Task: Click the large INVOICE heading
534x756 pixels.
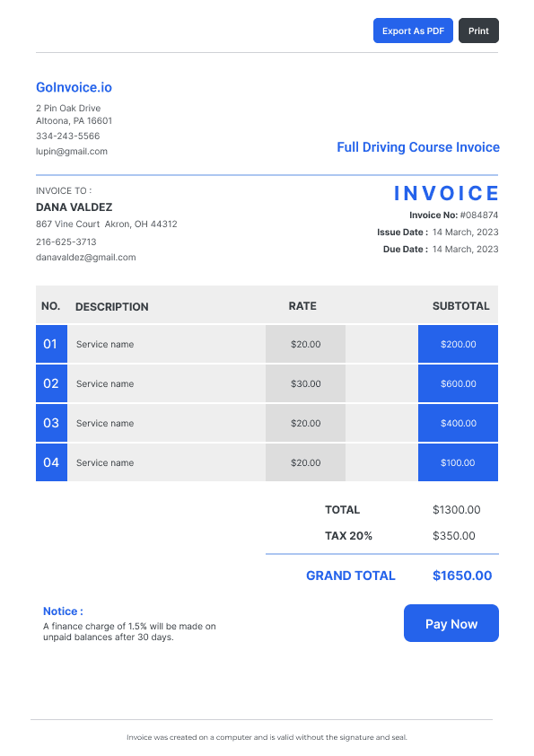Action: point(446,193)
